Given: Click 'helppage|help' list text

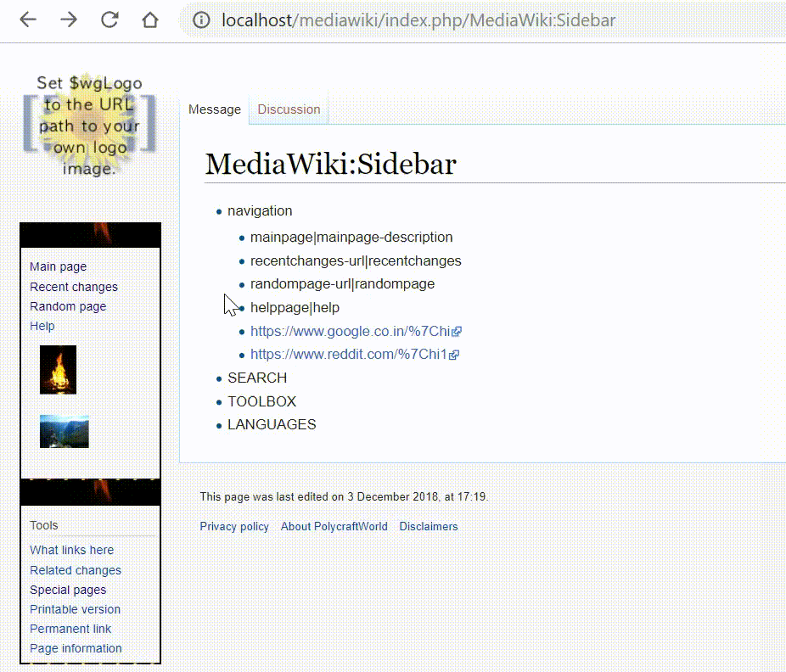Looking at the screenshot, I should [295, 308].
